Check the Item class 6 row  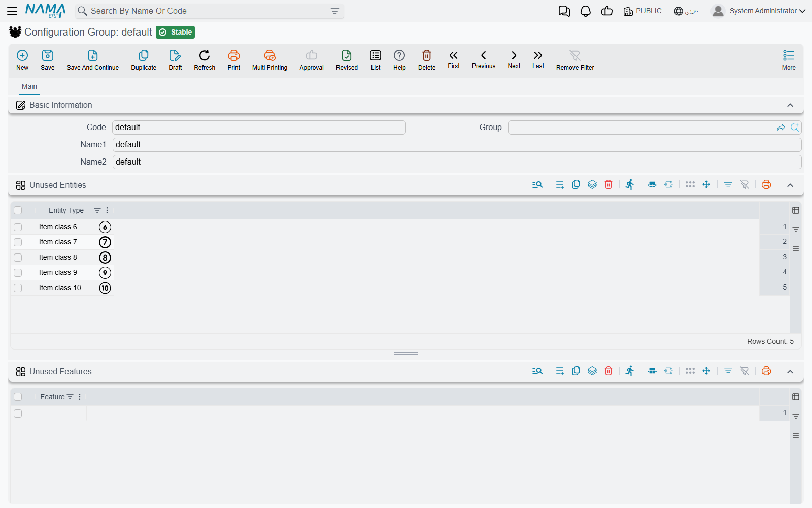click(x=18, y=227)
